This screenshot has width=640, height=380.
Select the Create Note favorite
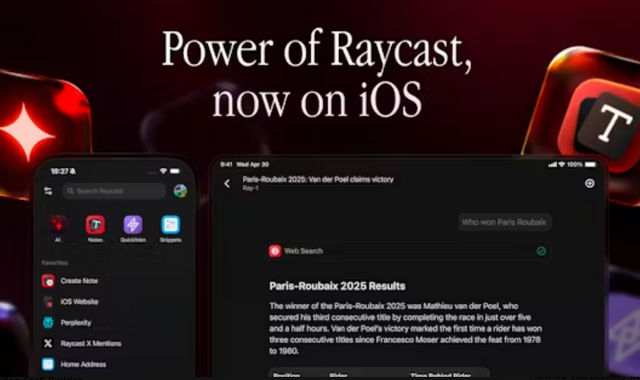pyautogui.click(x=79, y=281)
